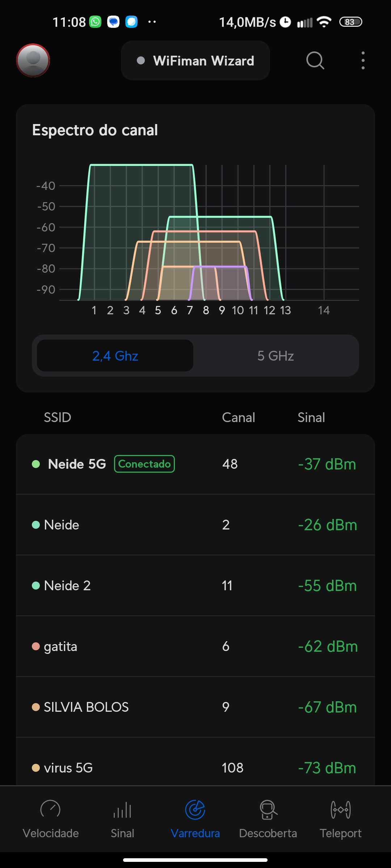
Task: Open the Descoberta device discovery icon
Action: (268, 809)
